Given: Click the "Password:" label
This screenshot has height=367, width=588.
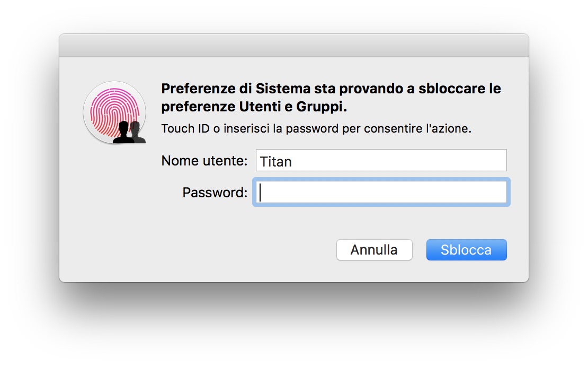Looking at the screenshot, I should tap(215, 193).
